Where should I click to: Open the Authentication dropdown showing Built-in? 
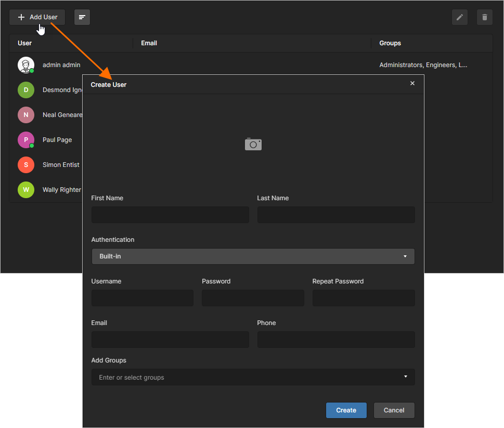pyautogui.click(x=253, y=256)
